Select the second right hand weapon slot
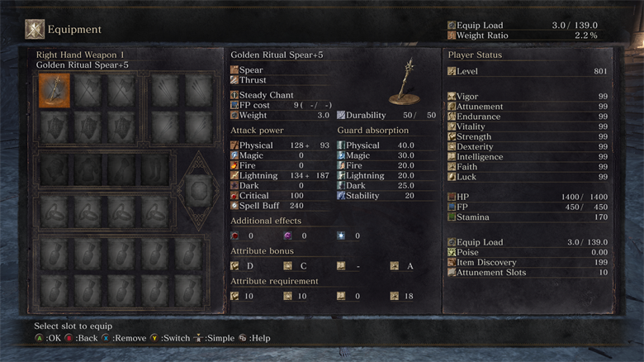644x362 pixels. [88, 91]
